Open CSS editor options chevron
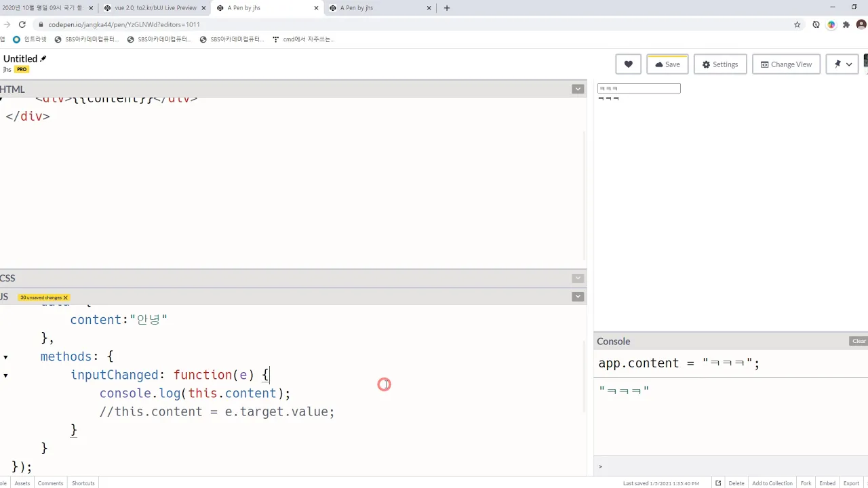 (x=578, y=278)
